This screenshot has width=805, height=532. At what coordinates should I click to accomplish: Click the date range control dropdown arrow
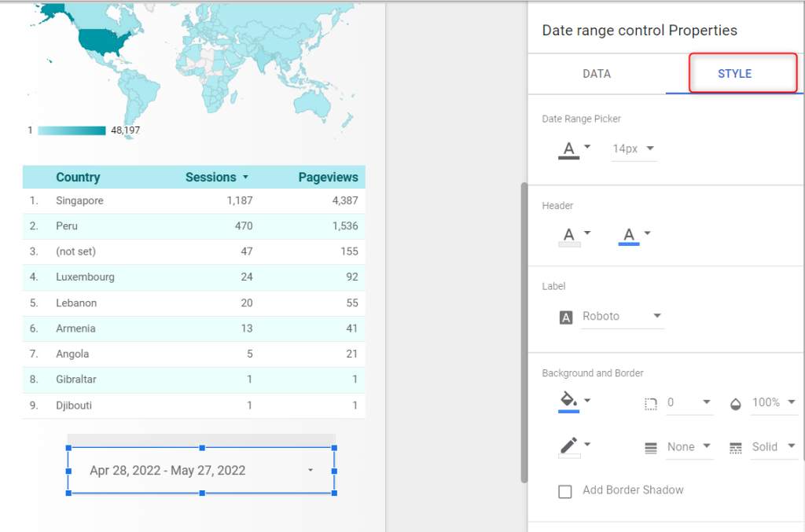point(310,471)
